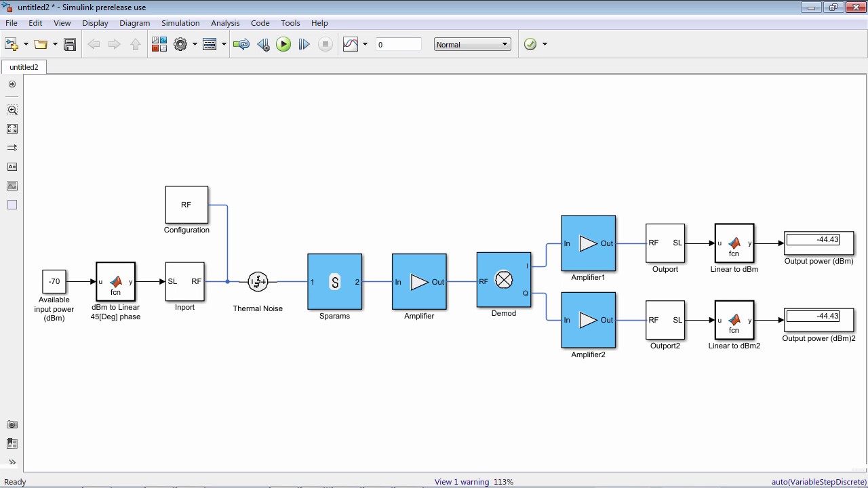
Task: Select the Amplifier1 block
Action: tap(588, 243)
